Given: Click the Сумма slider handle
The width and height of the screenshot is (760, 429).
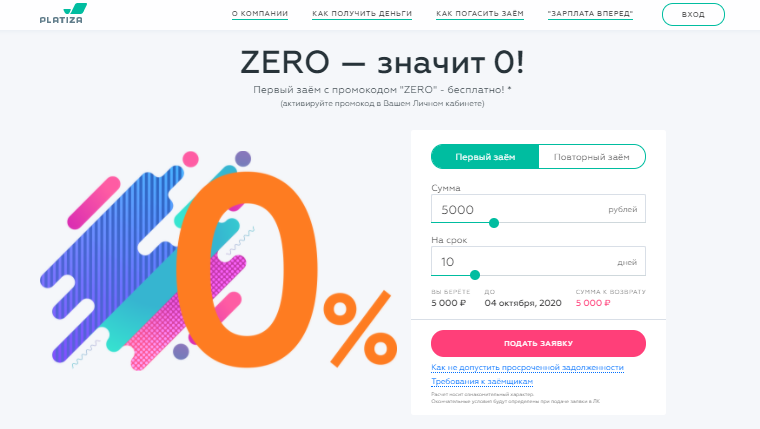Looking at the screenshot, I should [x=494, y=223].
